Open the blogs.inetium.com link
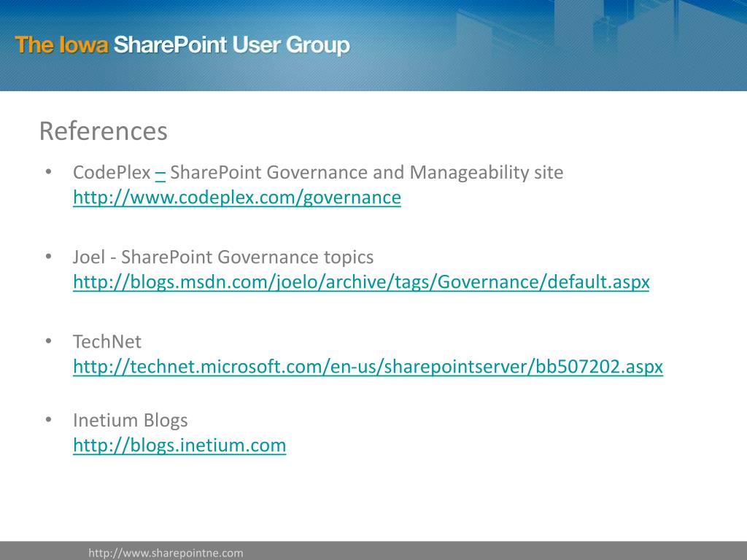The height and width of the screenshot is (560, 747). click(x=179, y=446)
